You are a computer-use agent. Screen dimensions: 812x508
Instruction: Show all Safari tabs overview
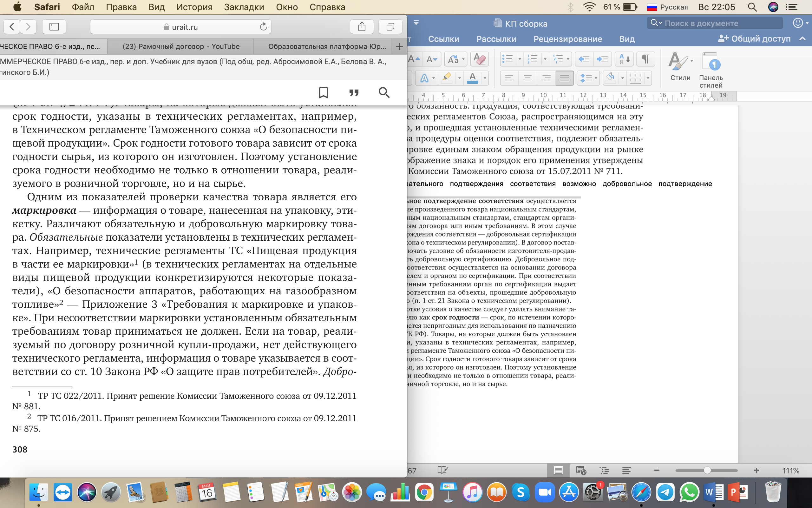coord(390,27)
